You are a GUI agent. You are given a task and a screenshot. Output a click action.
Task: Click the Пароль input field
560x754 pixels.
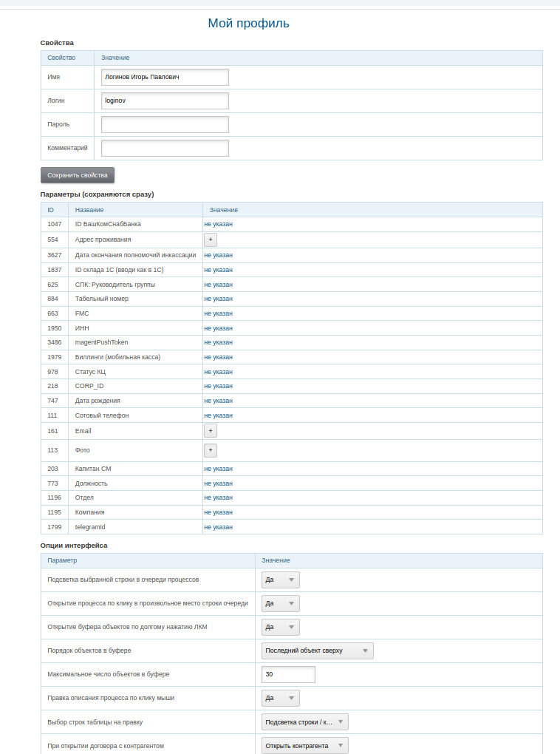(x=165, y=124)
